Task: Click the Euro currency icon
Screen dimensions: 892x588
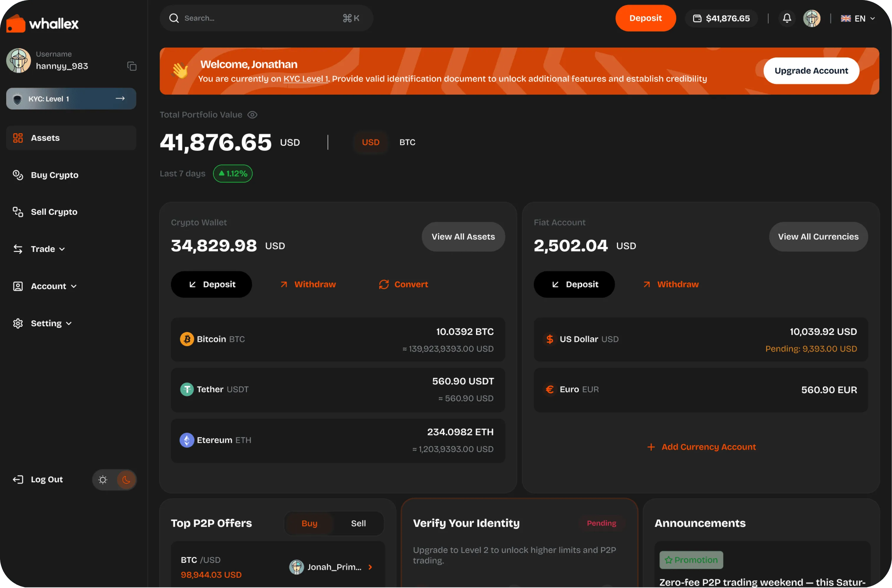Action: [x=549, y=389]
